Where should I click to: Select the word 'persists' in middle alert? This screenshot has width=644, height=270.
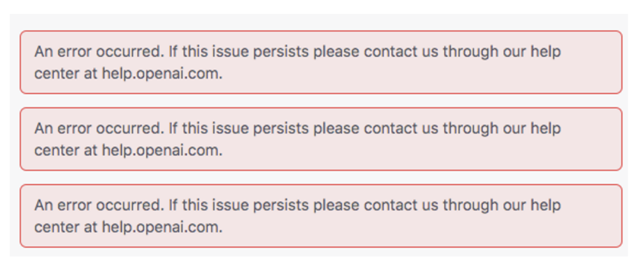coord(280,129)
